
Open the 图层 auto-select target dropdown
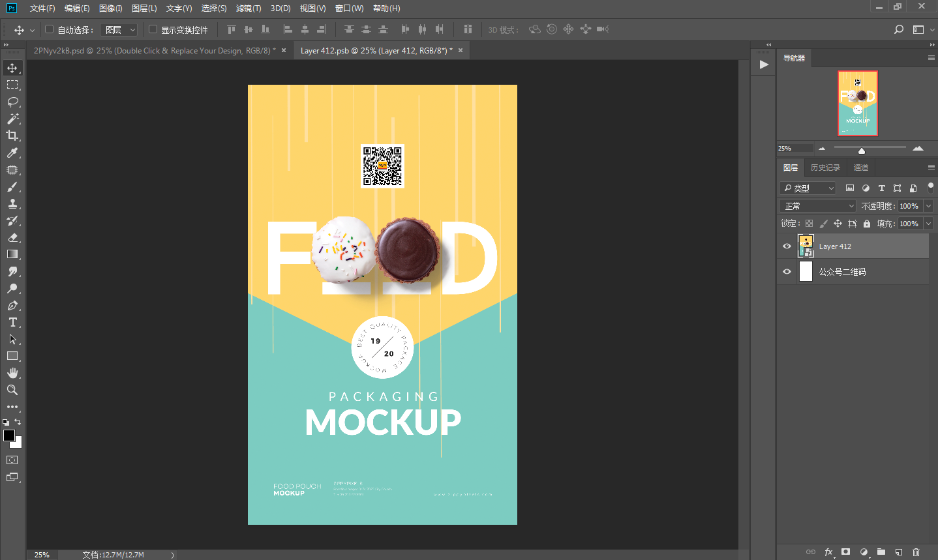[x=119, y=29]
